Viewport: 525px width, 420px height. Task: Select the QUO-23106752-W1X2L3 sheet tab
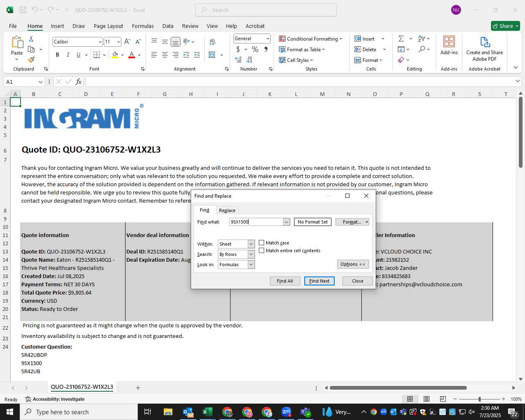(82, 387)
